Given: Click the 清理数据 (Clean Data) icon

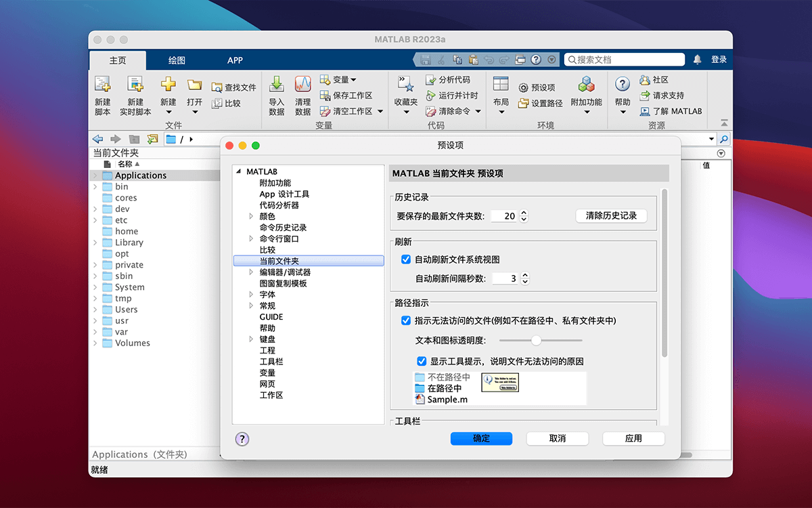Looking at the screenshot, I should 302,84.
